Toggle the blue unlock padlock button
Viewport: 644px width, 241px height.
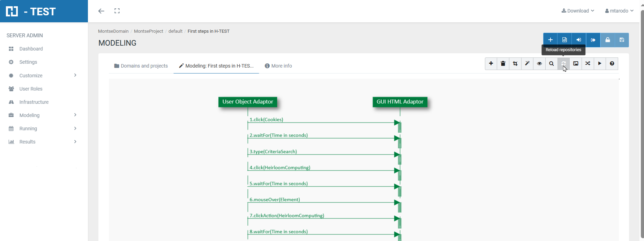[607, 40]
